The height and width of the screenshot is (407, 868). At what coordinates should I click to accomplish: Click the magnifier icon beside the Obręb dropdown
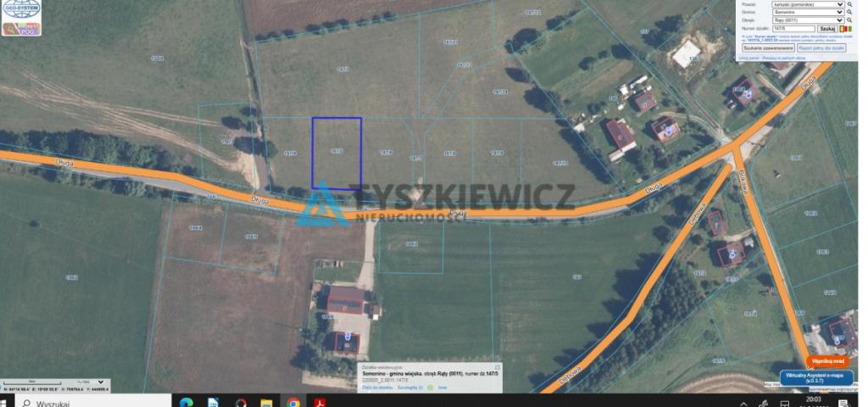(x=849, y=20)
